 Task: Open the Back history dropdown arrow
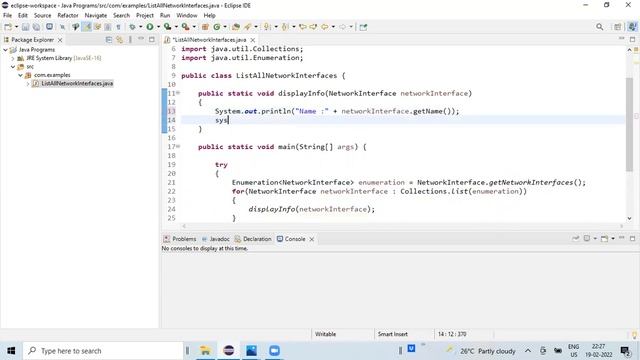pos(333,27)
